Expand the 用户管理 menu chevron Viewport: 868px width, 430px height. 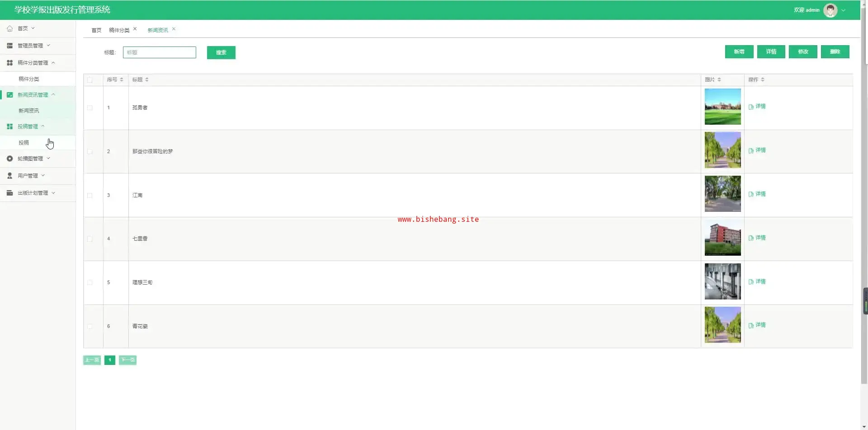click(43, 175)
